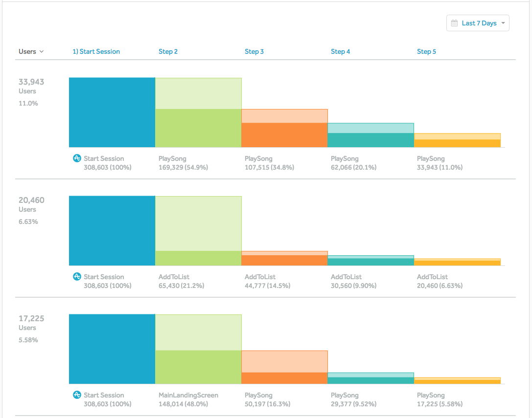Click the yellow PlaySong 33,943 bar
This screenshot has width=532, height=418.
click(457, 143)
